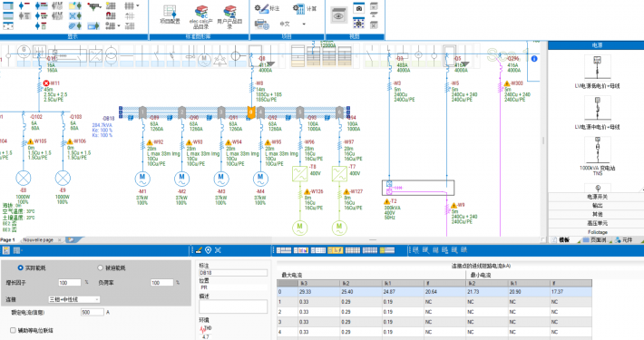Enable the 辅助等电位联结 checkbox
The image size is (644, 340).
13,330
